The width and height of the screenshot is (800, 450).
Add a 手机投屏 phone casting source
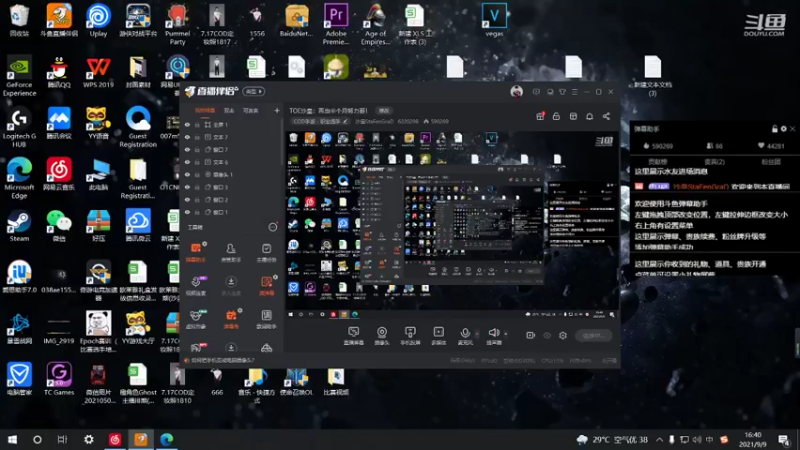[x=410, y=335]
